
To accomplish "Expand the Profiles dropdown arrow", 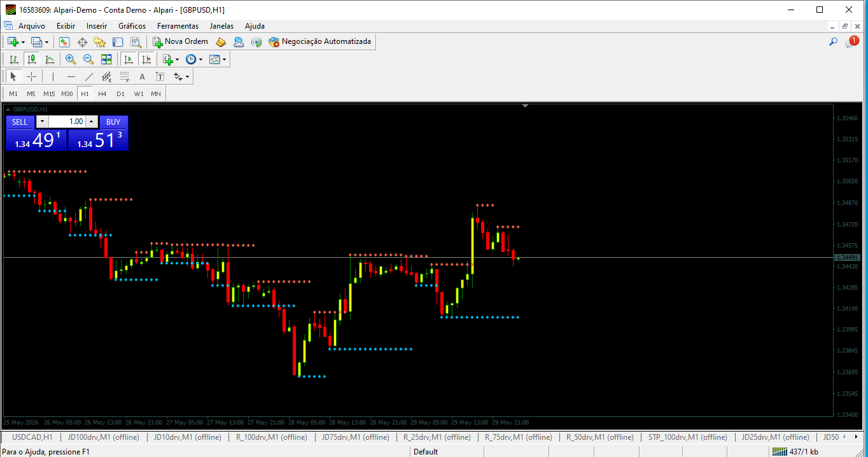I will click(46, 42).
